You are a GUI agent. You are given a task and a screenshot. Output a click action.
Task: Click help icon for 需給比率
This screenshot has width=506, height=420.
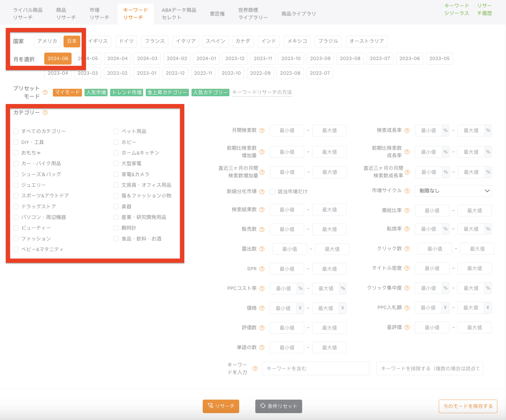pyautogui.click(x=407, y=211)
